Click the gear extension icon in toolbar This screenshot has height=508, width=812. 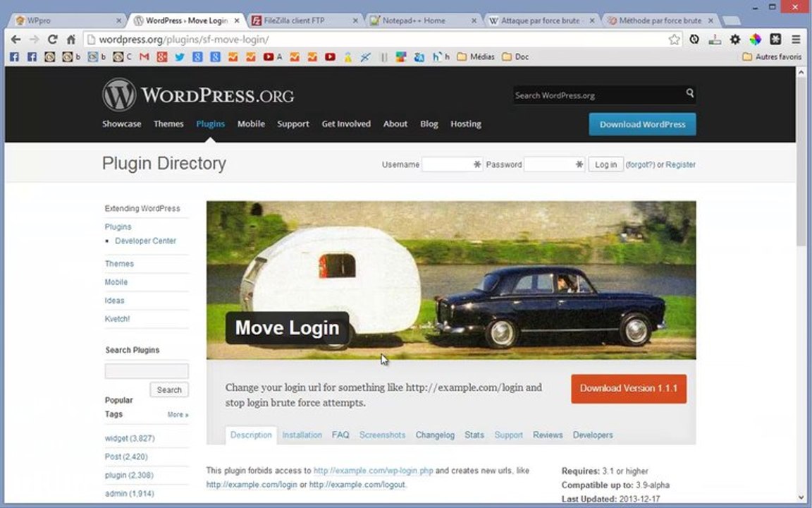point(735,40)
